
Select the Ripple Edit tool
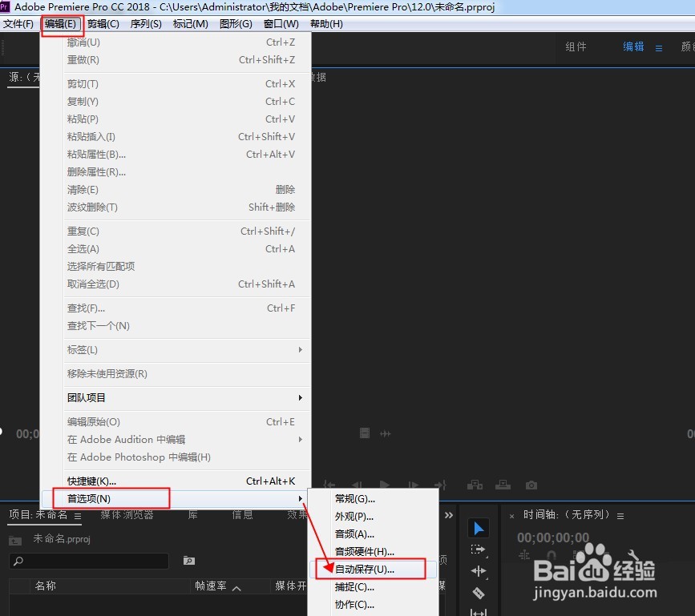click(x=479, y=571)
